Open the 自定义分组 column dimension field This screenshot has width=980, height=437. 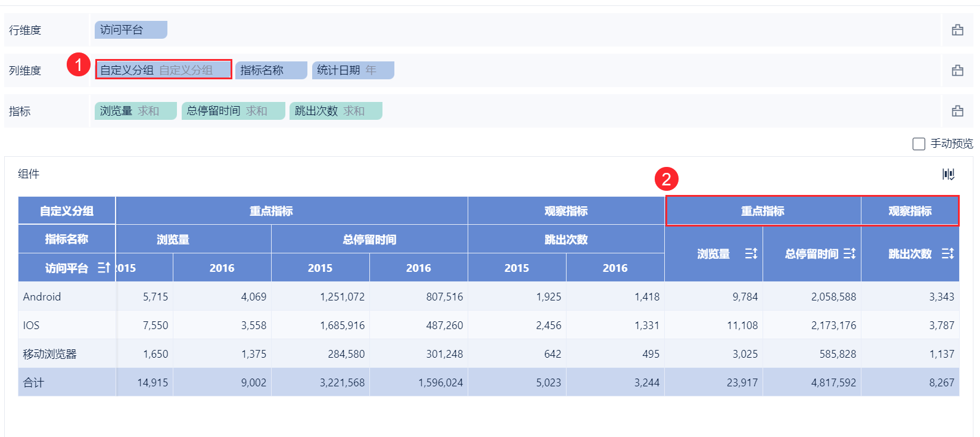(x=163, y=70)
